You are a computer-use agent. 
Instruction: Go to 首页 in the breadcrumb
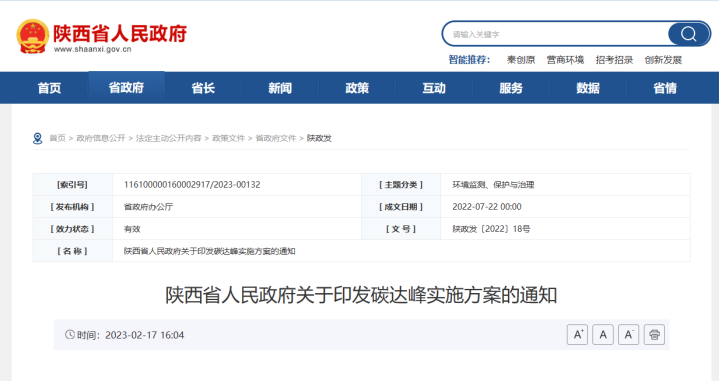coord(58,138)
